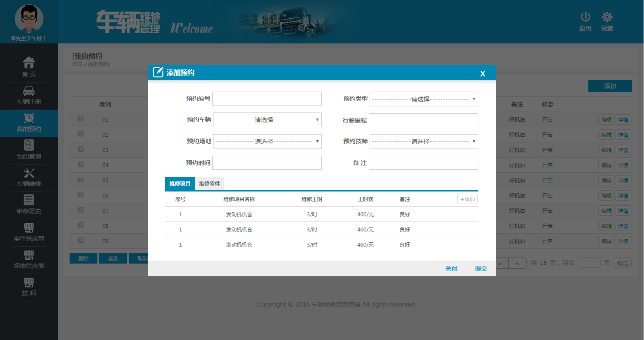Expand the 预约类型 dropdown

424,99
